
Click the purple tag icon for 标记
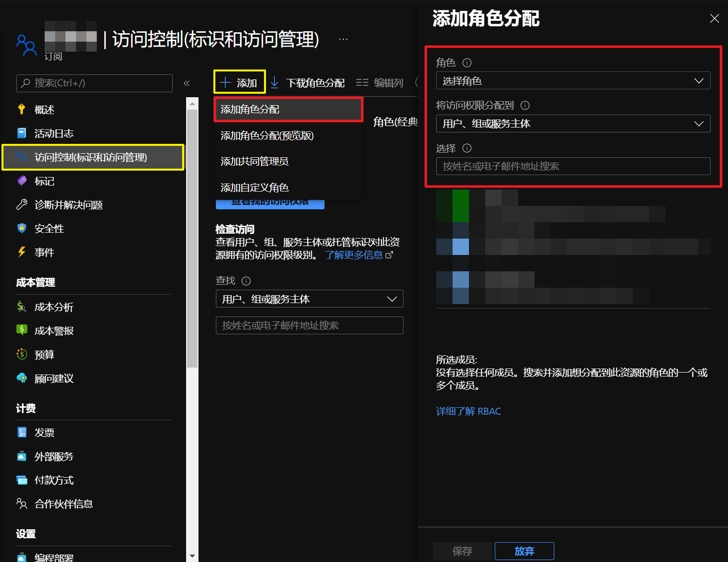21,181
